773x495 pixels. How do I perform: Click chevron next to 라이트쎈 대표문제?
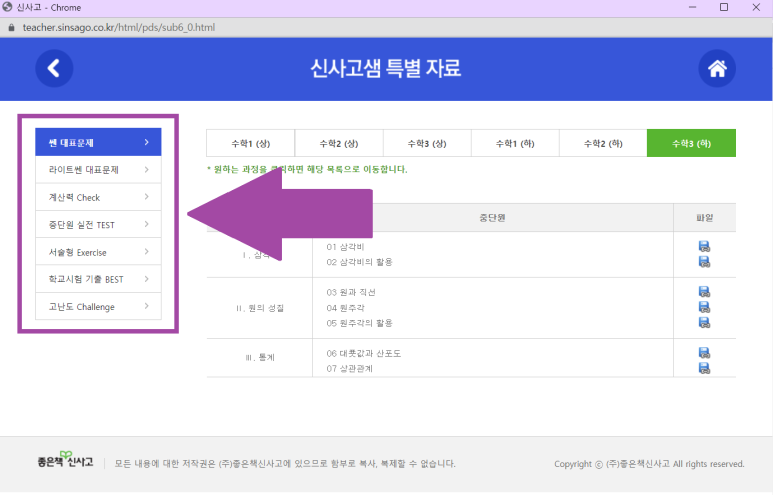pos(146,170)
